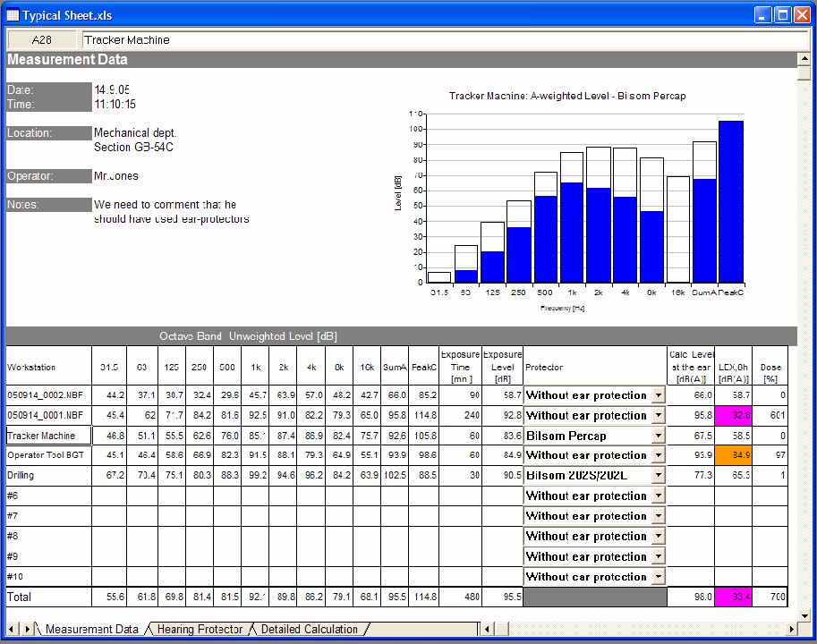Click the time value 11:10:15
Viewport: 817px width, 644px height.
[115, 104]
